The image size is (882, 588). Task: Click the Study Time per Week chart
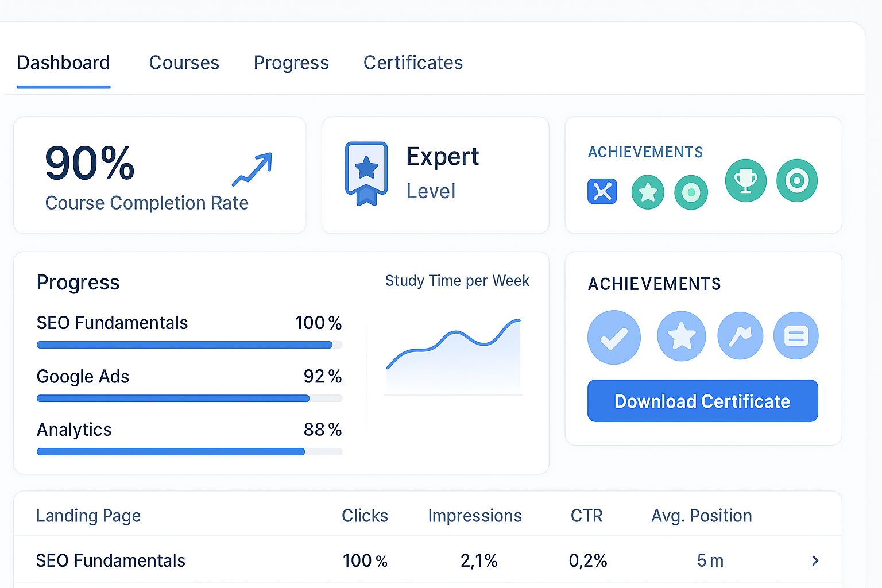coord(454,356)
